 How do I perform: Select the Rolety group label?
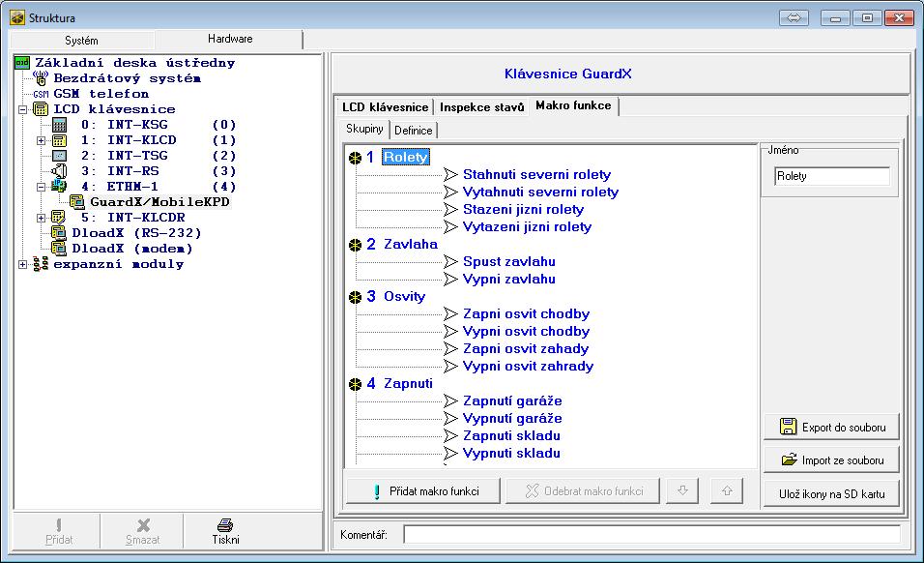(x=405, y=158)
